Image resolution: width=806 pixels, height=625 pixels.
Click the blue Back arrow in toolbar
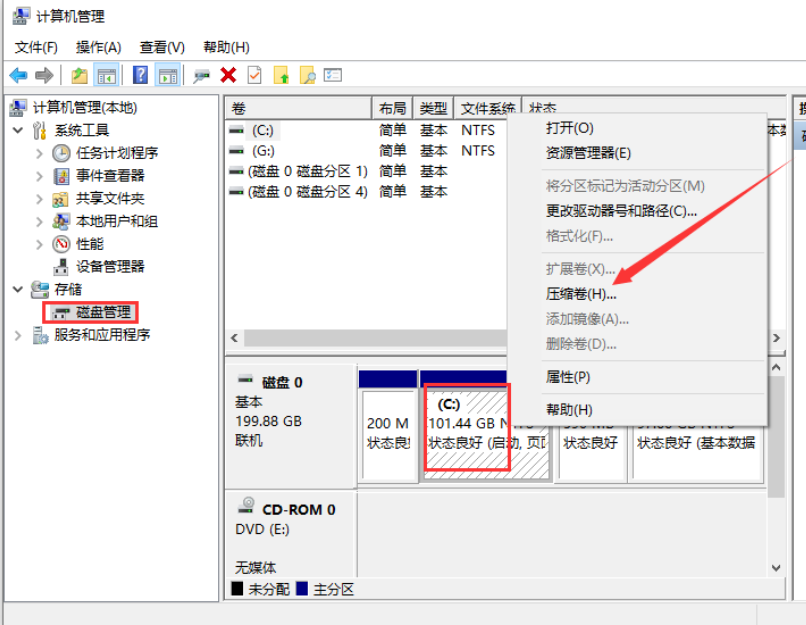pos(18,75)
